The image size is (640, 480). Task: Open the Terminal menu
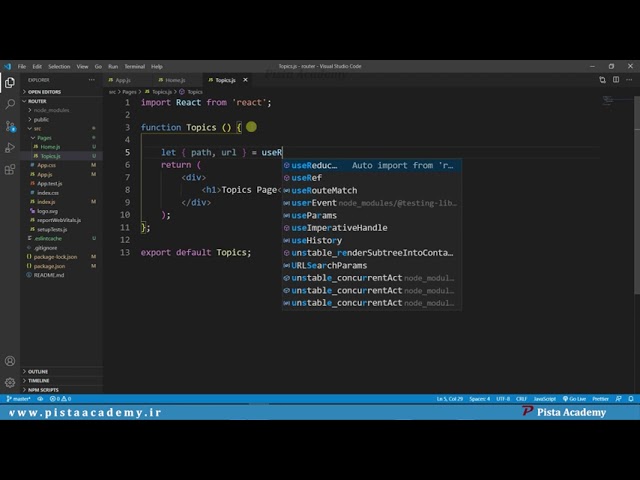(135, 67)
